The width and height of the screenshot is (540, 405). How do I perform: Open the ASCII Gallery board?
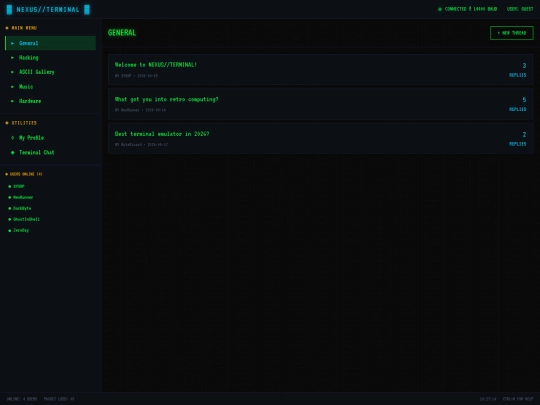(x=51, y=72)
